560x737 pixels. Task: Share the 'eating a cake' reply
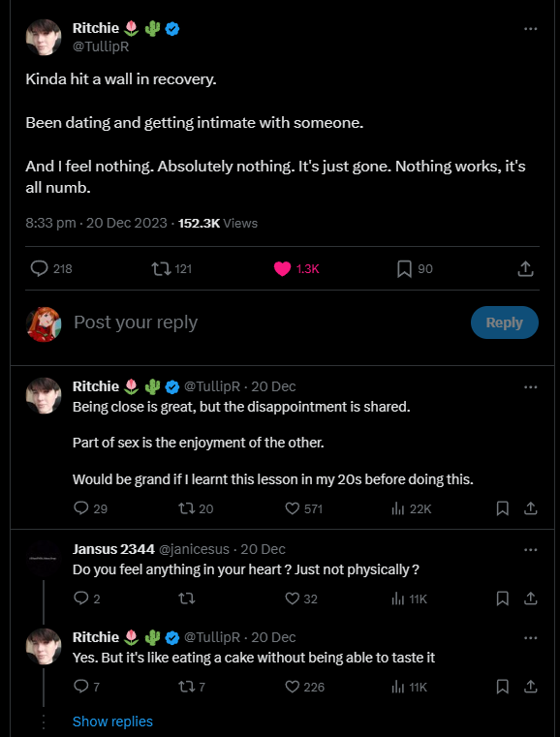[x=530, y=687]
